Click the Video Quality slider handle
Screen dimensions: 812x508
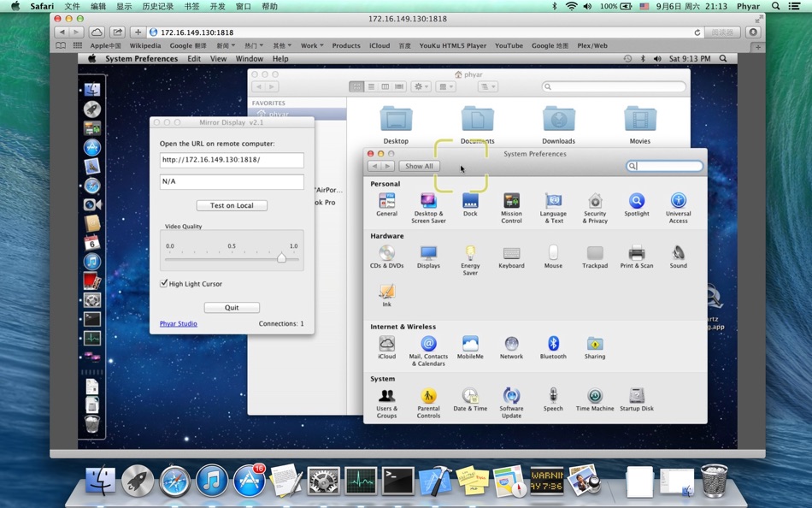point(281,257)
